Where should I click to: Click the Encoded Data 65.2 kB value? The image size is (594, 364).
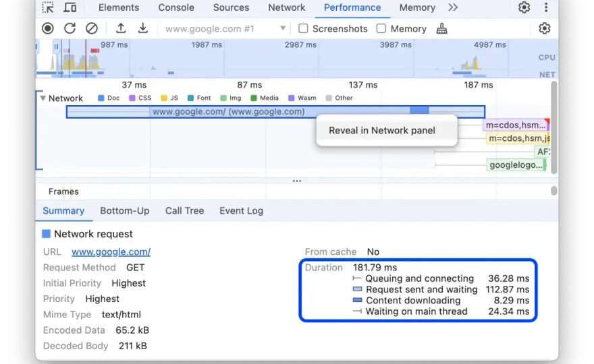pyautogui.click(x=132, y=330)
